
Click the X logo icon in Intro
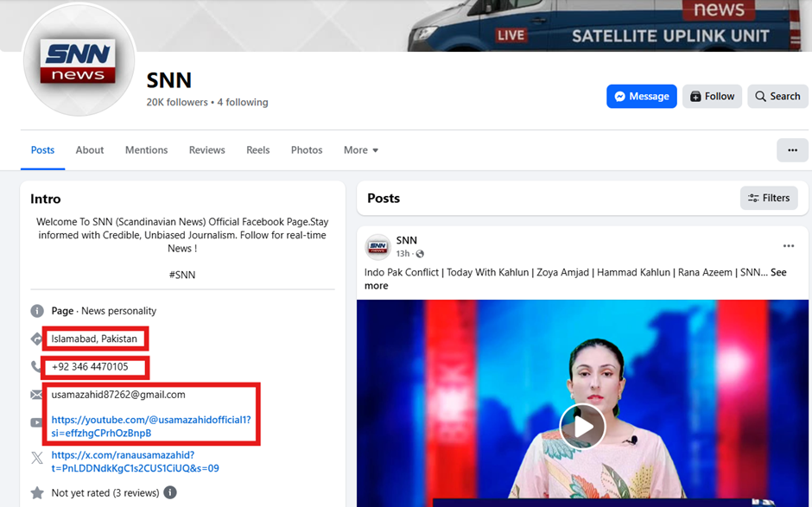point(37,458)
